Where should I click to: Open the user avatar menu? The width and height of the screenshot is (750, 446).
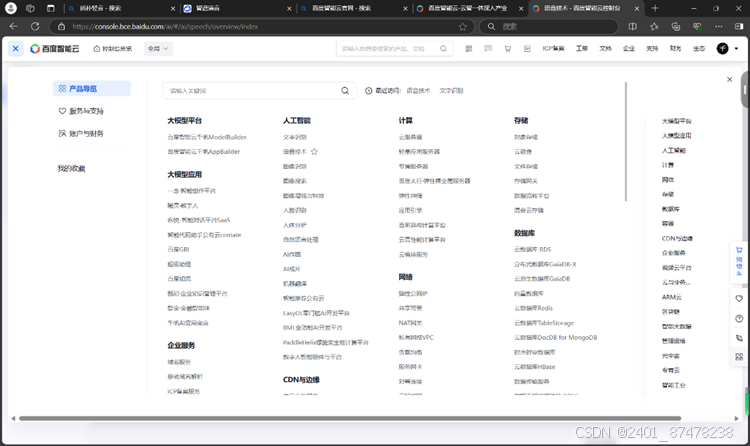[x=722, y=48]
